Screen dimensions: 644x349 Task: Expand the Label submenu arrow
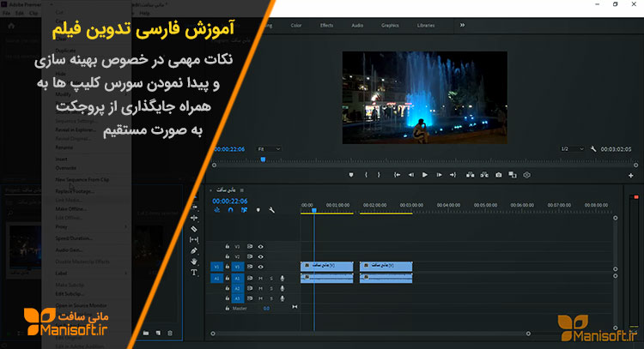125,274
